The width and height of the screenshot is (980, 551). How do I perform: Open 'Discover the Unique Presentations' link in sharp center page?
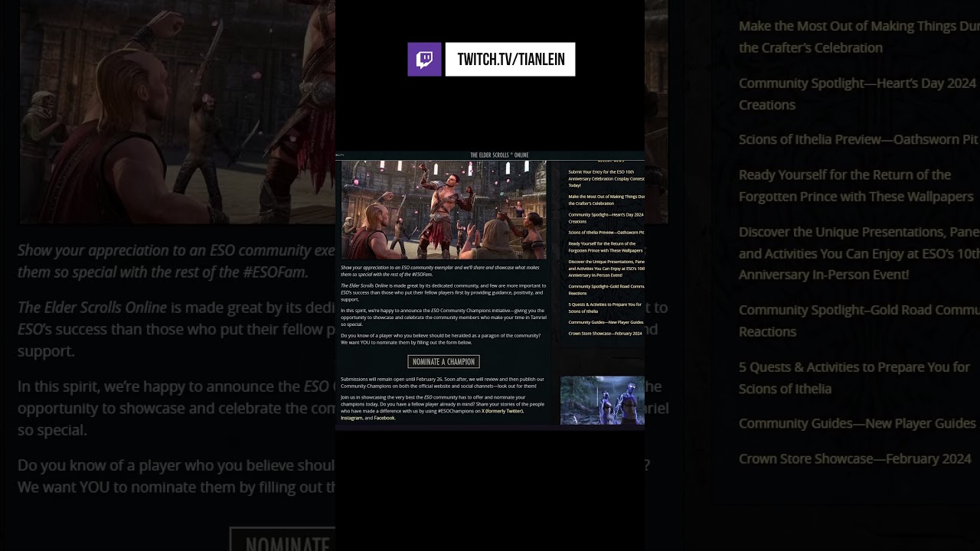[606, 269]
